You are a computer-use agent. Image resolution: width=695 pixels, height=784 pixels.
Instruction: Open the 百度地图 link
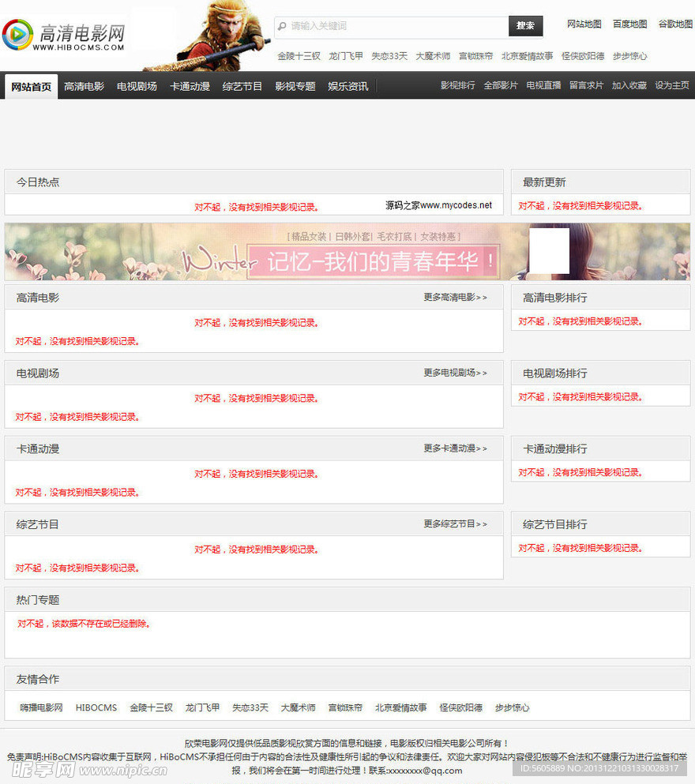pos(629,24)
